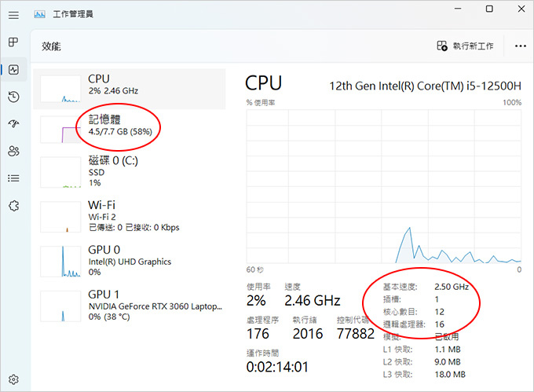Click the CPU mini graph thumbnail

pyautogui.click(x=60, y=89)
